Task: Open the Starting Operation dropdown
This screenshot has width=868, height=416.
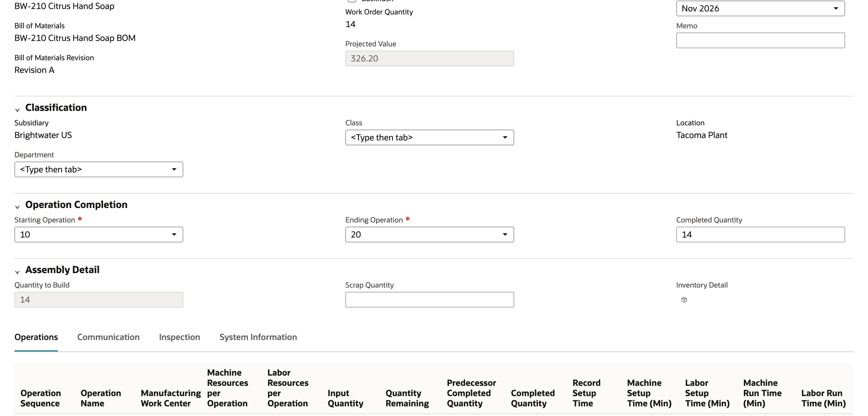Action: [x=98, y=234]
